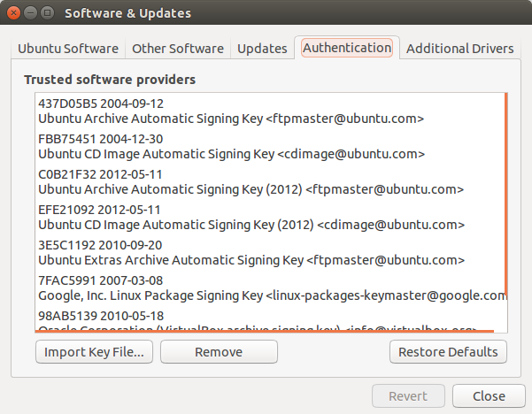Minimize the Software & Updates window
Screen dimensions: 532x414
pyautogui.click(x=30, y=13)
